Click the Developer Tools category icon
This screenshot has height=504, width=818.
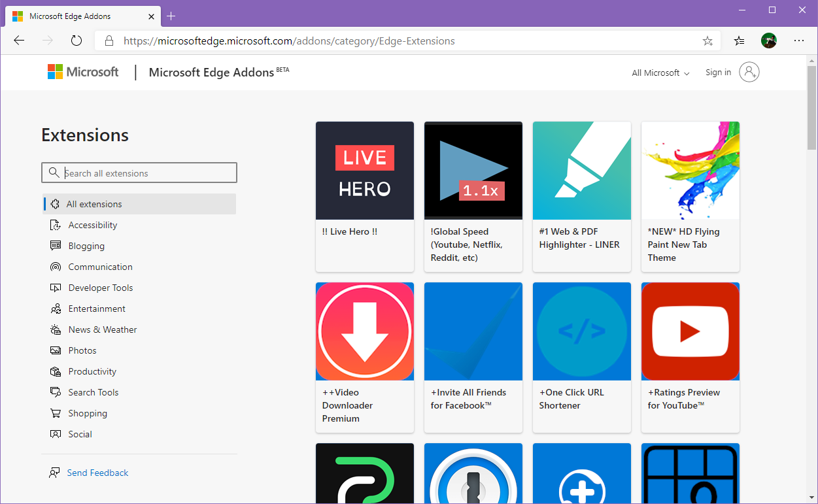pyautogui.click(x=56, y=288)
